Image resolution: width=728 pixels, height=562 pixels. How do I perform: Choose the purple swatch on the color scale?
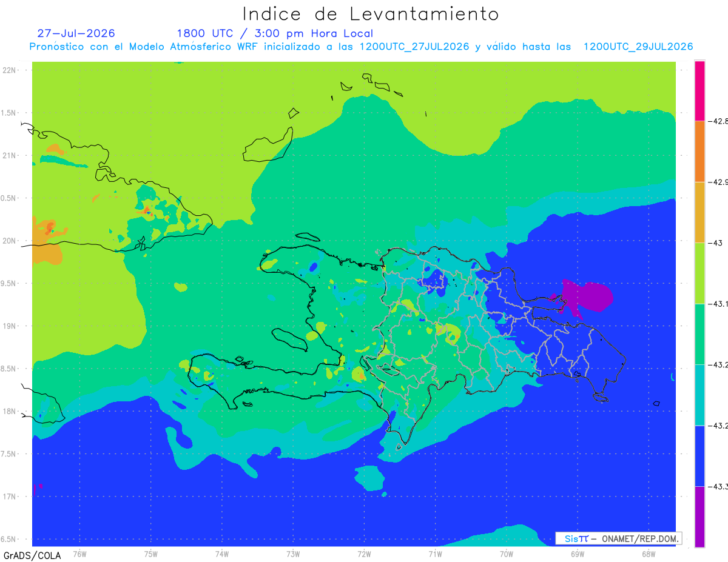(699, 517)
